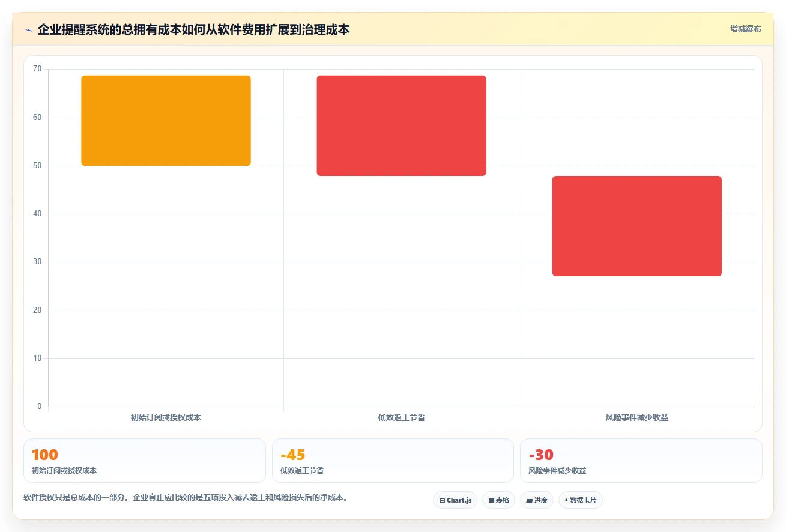
Task: Click the x-axis label 低效返工节省
Action: pos(402,417)
